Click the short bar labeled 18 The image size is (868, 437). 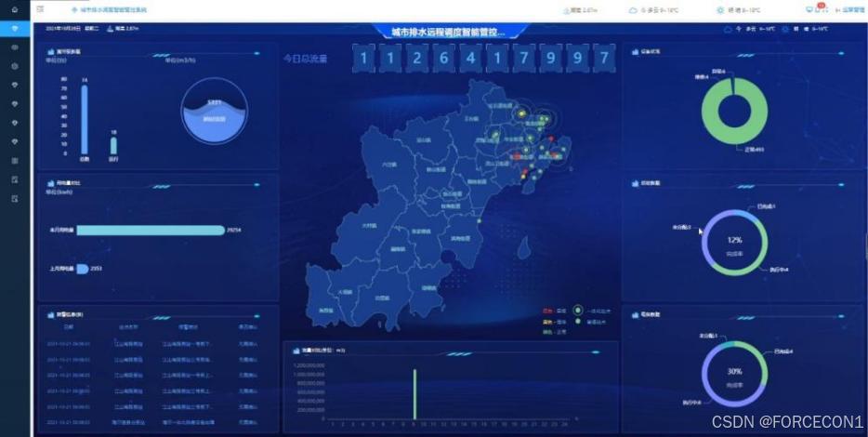click(113, 146)
